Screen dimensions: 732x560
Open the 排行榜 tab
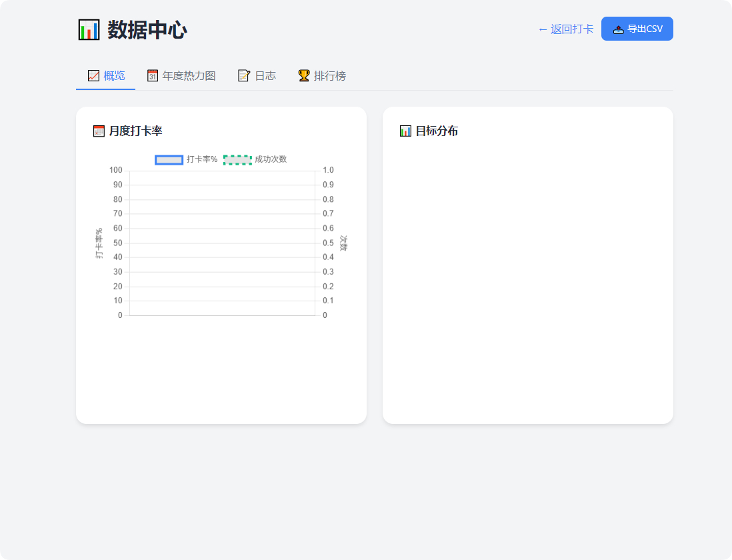[x=322, y=75]
